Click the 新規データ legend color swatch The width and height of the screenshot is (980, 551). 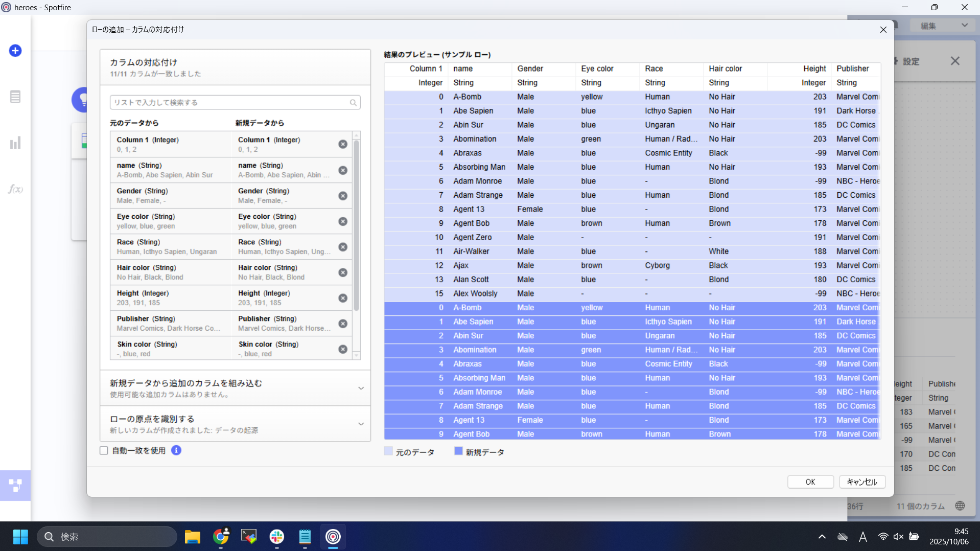tap(458, 451)
